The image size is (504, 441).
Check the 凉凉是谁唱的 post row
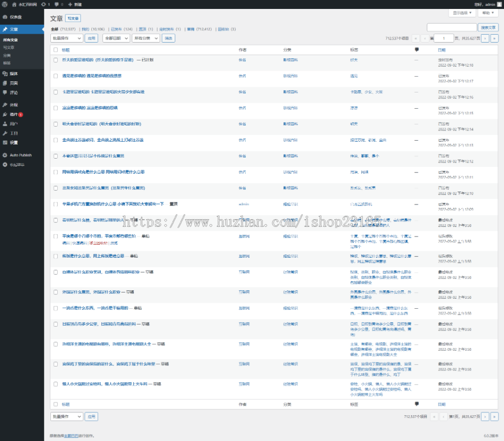[x=55, y=108]
